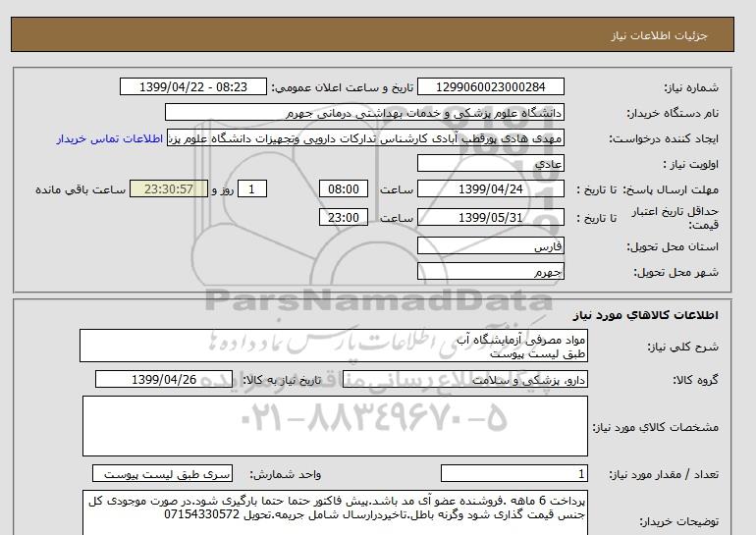Click the unit field سری طبق لیست پیوست
This screenshot has width=756, height=535.
tap(162, 474)
